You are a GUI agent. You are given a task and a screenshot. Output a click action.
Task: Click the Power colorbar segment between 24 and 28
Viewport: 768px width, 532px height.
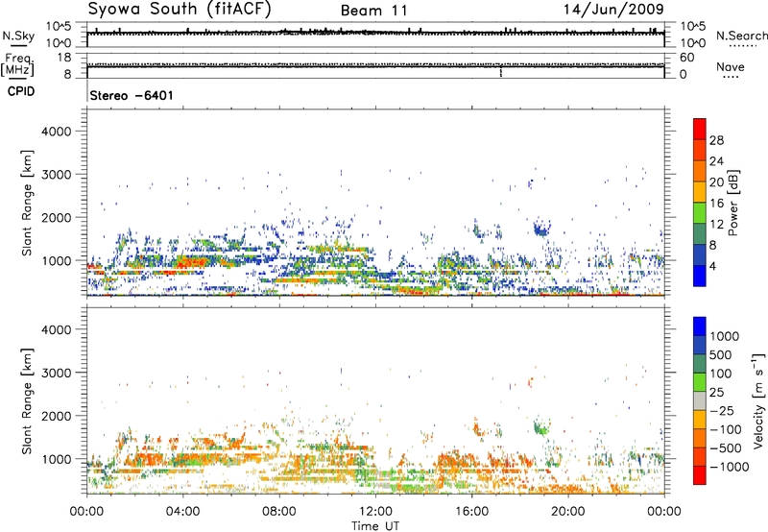(x=700, y=150)
